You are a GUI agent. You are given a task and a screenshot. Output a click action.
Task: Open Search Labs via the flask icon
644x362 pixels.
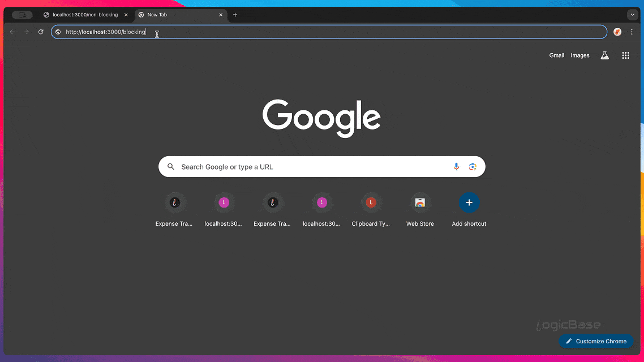coord(604,55)
